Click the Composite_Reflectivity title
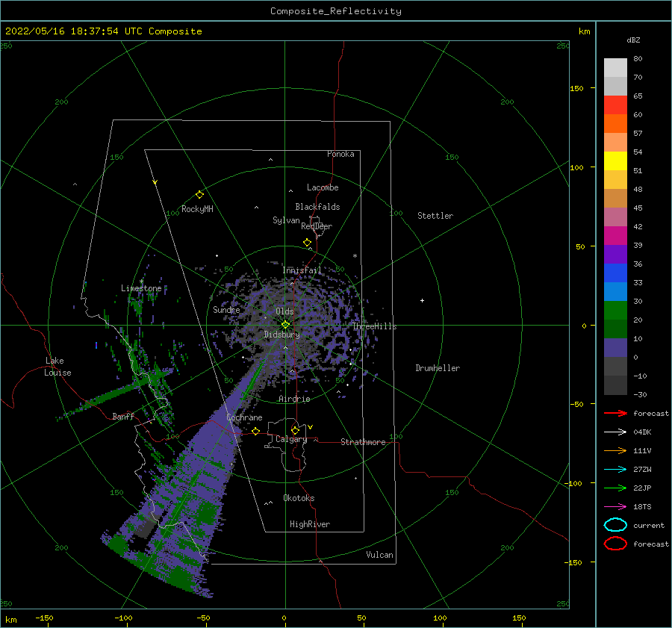 point(336,11)
